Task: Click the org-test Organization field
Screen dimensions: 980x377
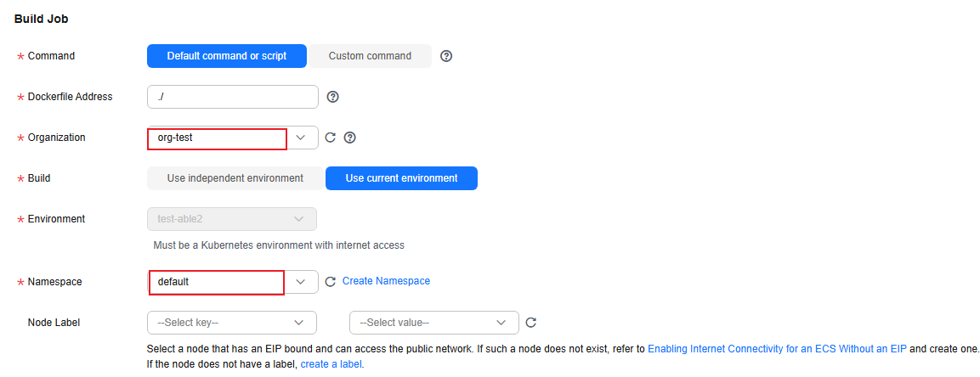Action: point(217,138)
